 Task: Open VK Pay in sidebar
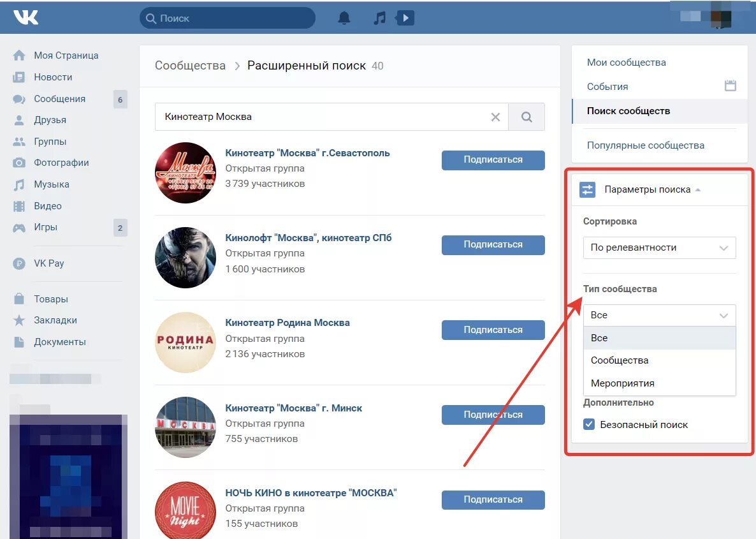[48, 263]
